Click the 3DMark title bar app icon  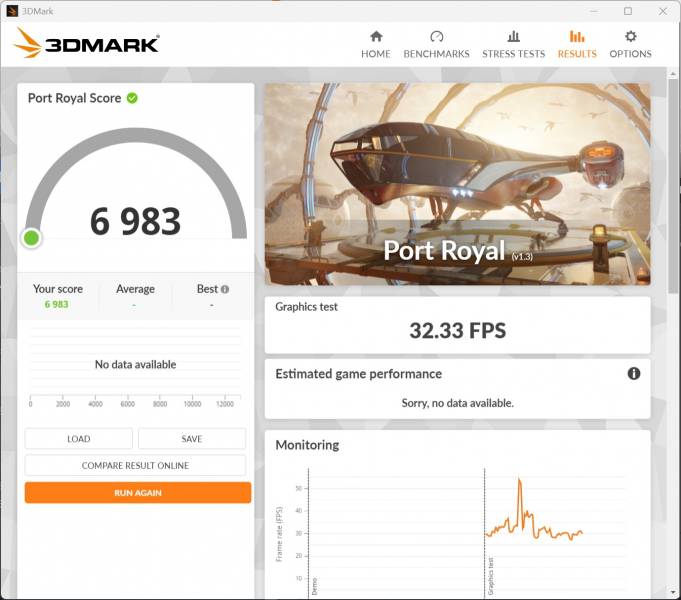coord(12,11)
